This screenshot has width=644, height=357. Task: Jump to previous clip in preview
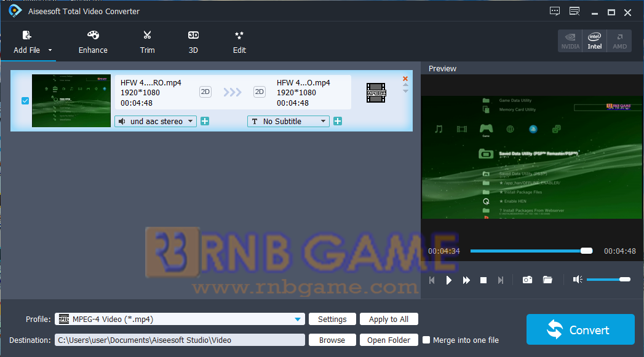point(432,280)
